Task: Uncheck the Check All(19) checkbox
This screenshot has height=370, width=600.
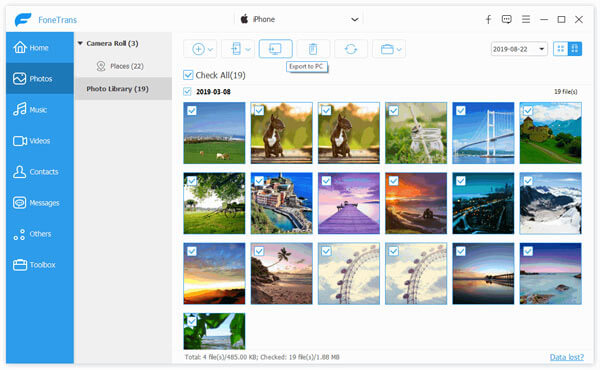Action: click(x=188, y=75)
